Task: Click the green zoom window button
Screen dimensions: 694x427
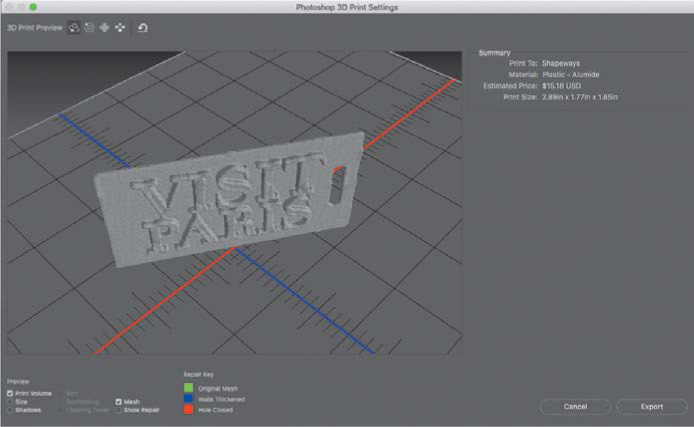Action: [33, 7]
